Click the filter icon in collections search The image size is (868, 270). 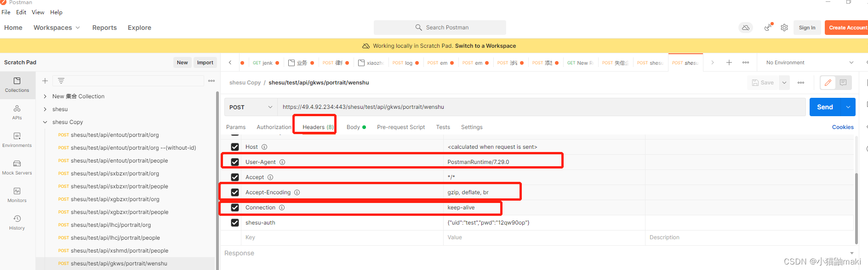pos(61,81)
